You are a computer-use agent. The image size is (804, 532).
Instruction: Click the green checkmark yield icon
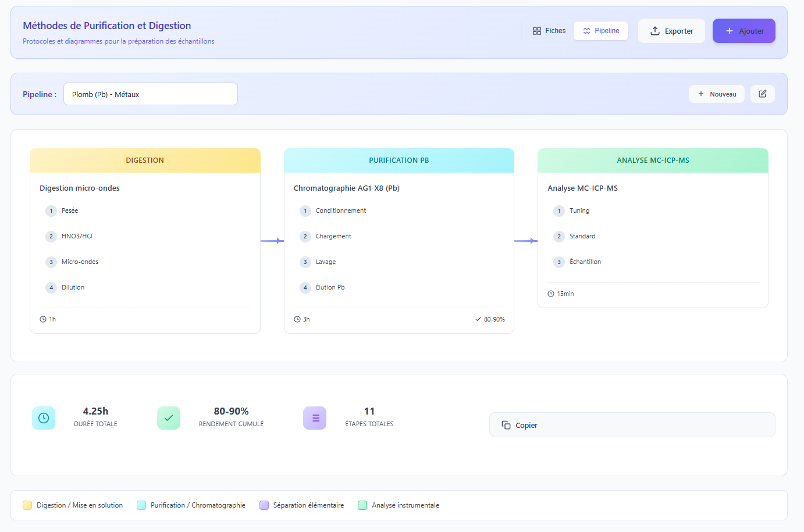tap(169, 418)
